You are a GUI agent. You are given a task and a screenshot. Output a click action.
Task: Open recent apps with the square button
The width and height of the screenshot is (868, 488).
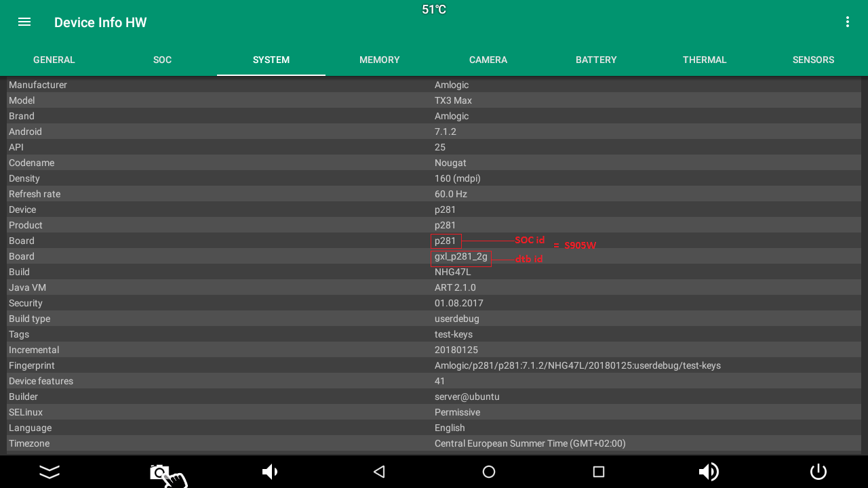tap(598, 472)
